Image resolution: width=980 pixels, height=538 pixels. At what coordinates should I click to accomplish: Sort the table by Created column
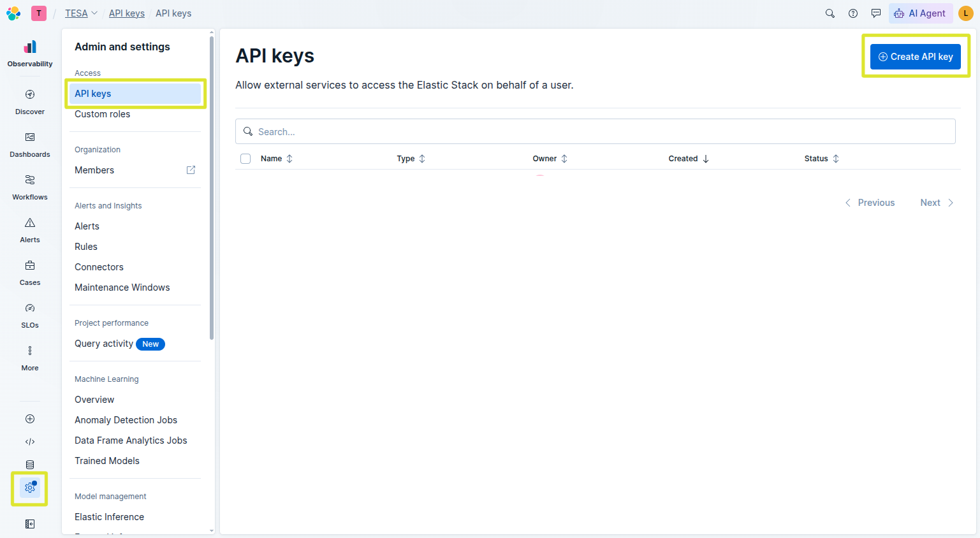(x=689, y=159)
